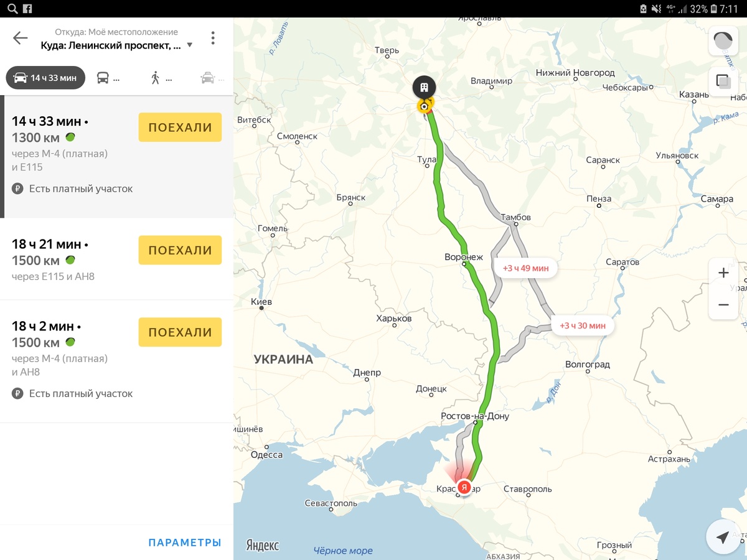Tap the 'через М-4 (платная)' text in the first route
Image resolution: width=747 pixels, height=560 pixels.
[60, 154]
